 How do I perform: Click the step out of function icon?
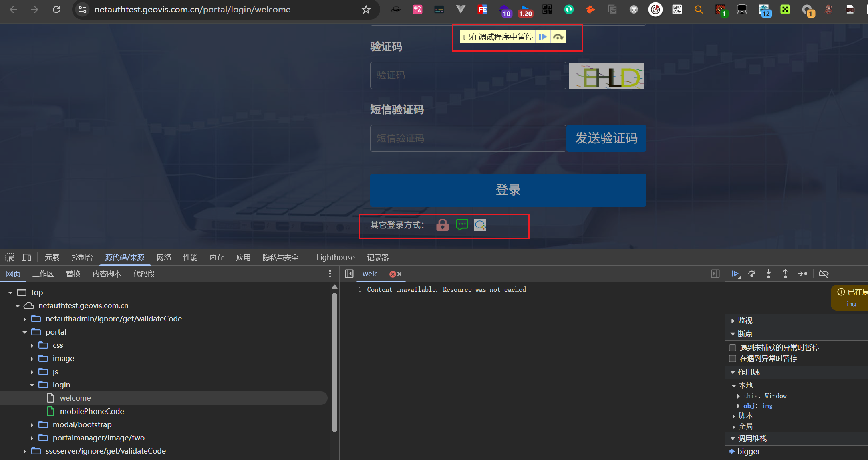coord(785,274)
